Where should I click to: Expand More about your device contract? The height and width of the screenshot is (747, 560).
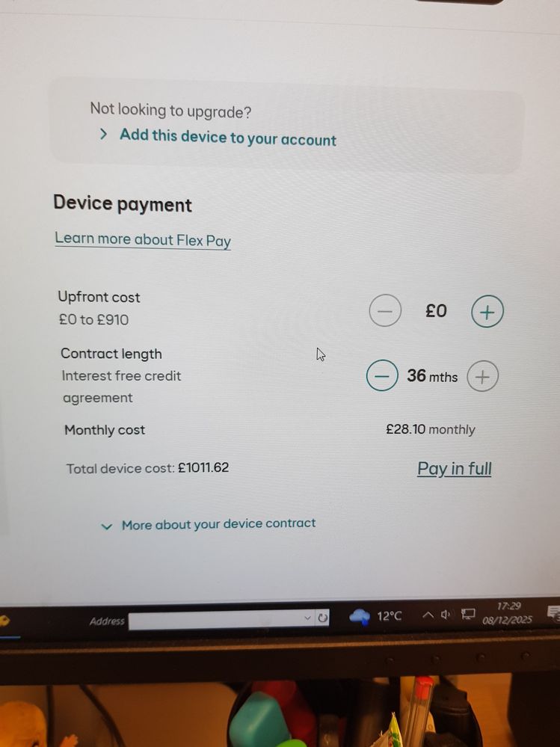coord(218,524)
